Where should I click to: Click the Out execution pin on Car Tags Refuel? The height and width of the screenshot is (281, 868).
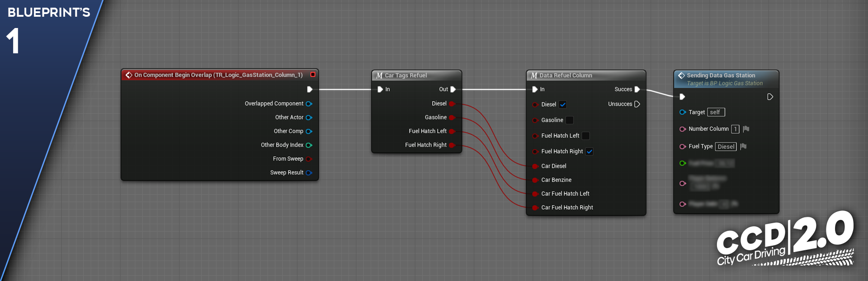pyautogui.click(x=453, y=89)
